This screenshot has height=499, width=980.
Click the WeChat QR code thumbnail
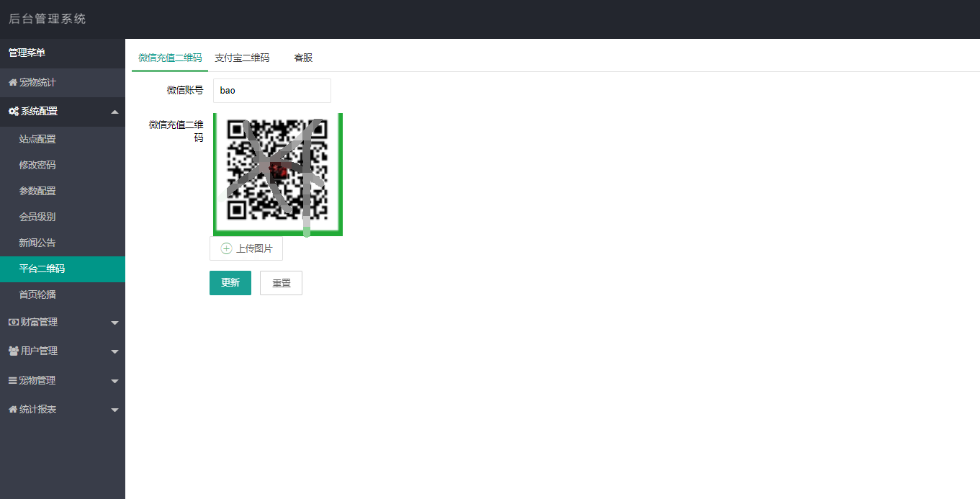(278, 174)
